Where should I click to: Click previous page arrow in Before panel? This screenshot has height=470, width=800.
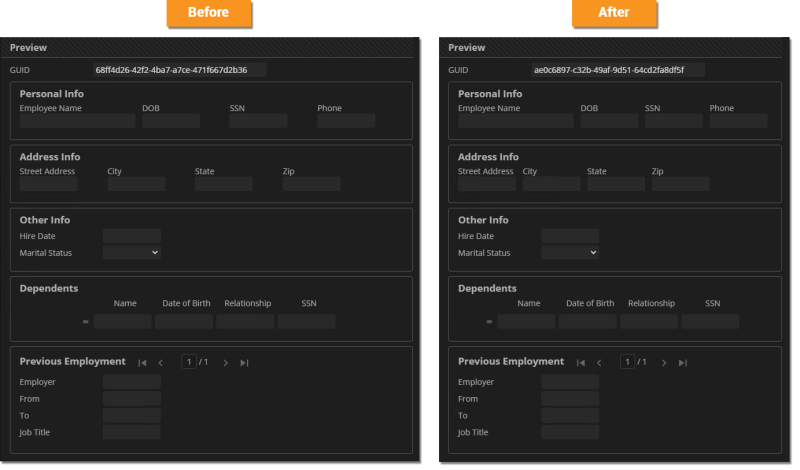pyautogui.click(x=161, y=363)
